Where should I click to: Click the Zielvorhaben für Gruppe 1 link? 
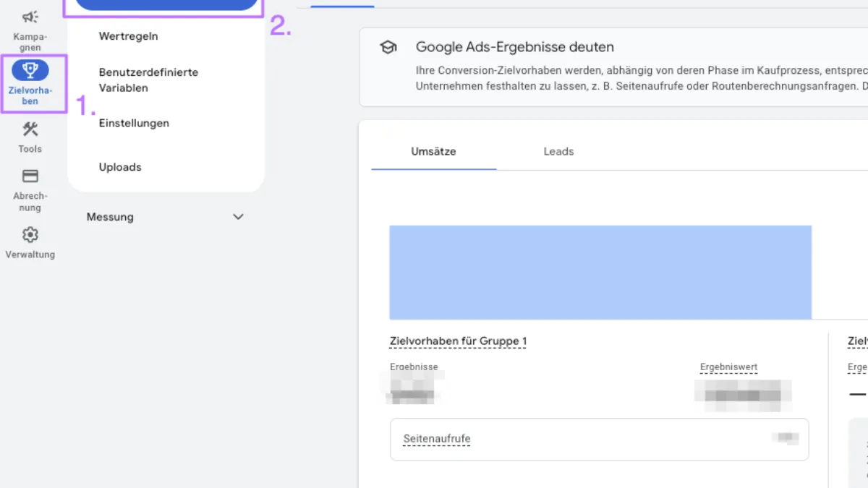tap(458, 341)
